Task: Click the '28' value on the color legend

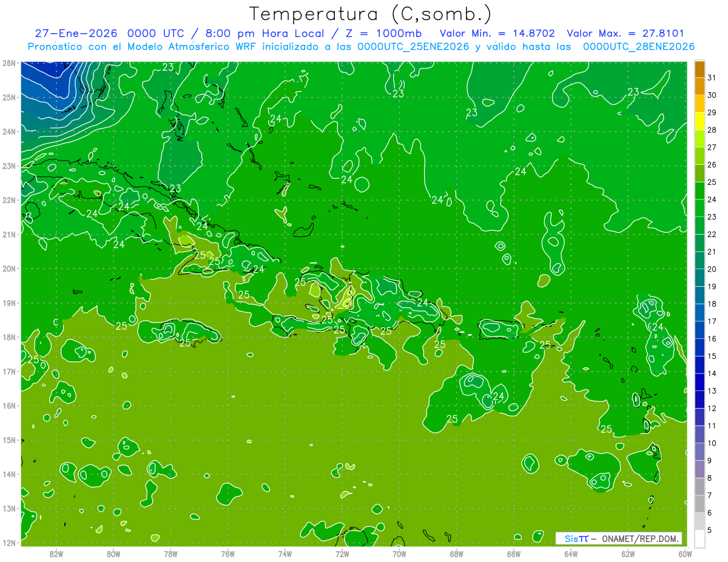Action: (x=712, y=130)
